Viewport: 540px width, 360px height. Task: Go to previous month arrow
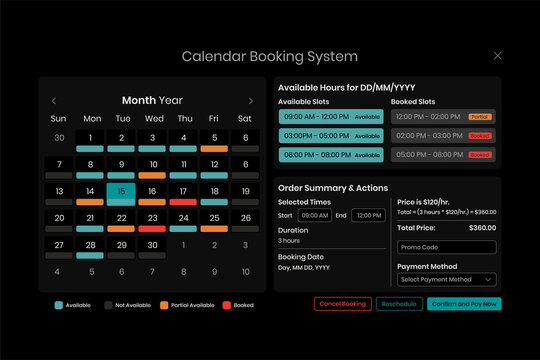click(54, 101)
